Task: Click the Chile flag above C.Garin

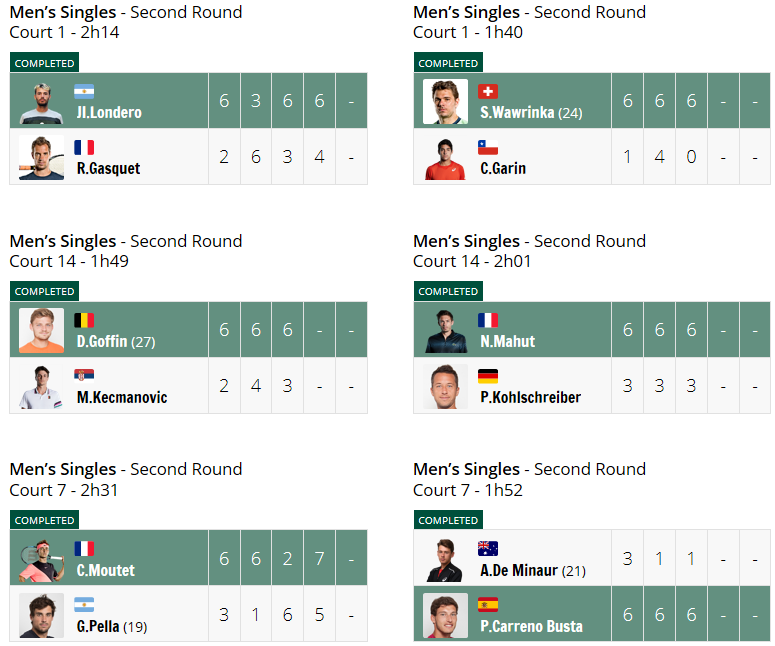Action: click(487, 147)
